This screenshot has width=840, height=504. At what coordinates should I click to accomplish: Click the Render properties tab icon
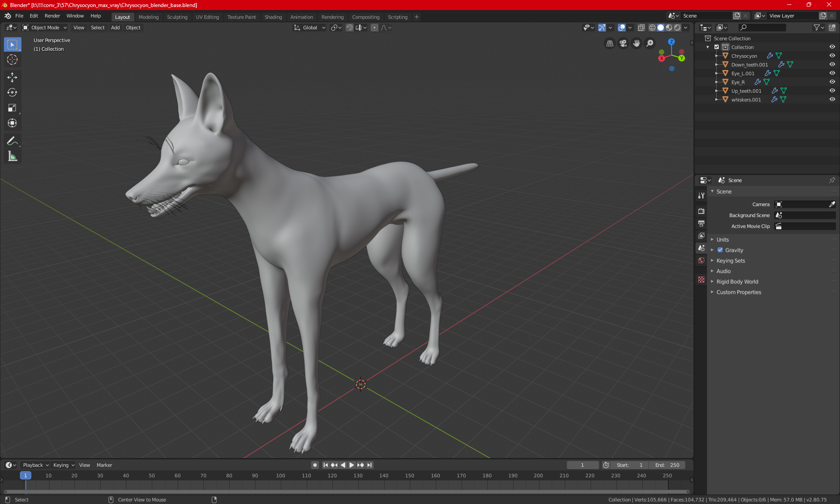click(x=701, y=211)
